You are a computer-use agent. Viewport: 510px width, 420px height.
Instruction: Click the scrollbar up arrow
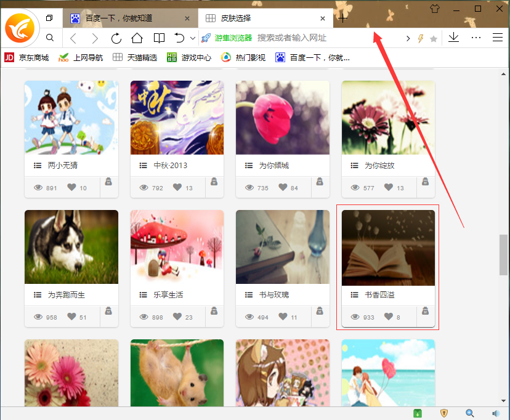coord(503,74)
